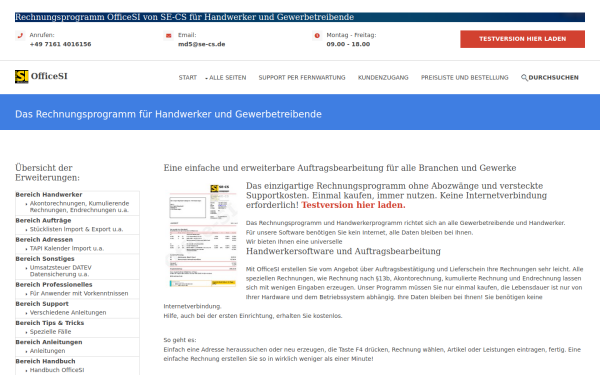Viewport: 600px width, 375px height.
Task: Click heading Handwerkersoftware und Auftragsbearbeitung
Action: click(x=343, y=251)
